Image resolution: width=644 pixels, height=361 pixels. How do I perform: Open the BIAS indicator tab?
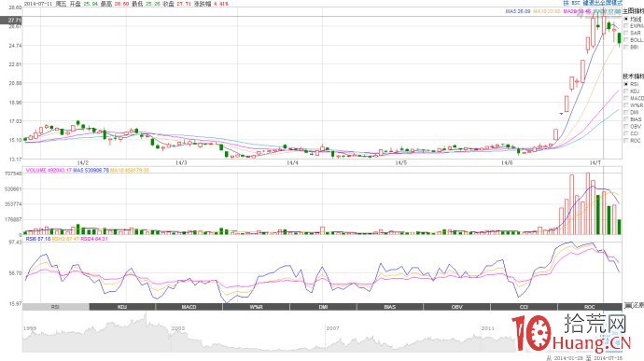tap(390, 307)
